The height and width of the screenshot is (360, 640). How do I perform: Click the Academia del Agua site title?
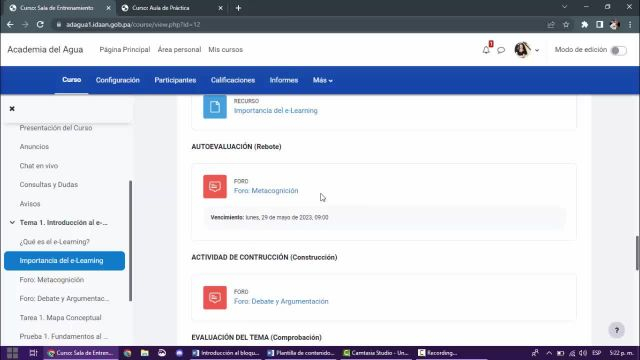(x=45, y=49)
